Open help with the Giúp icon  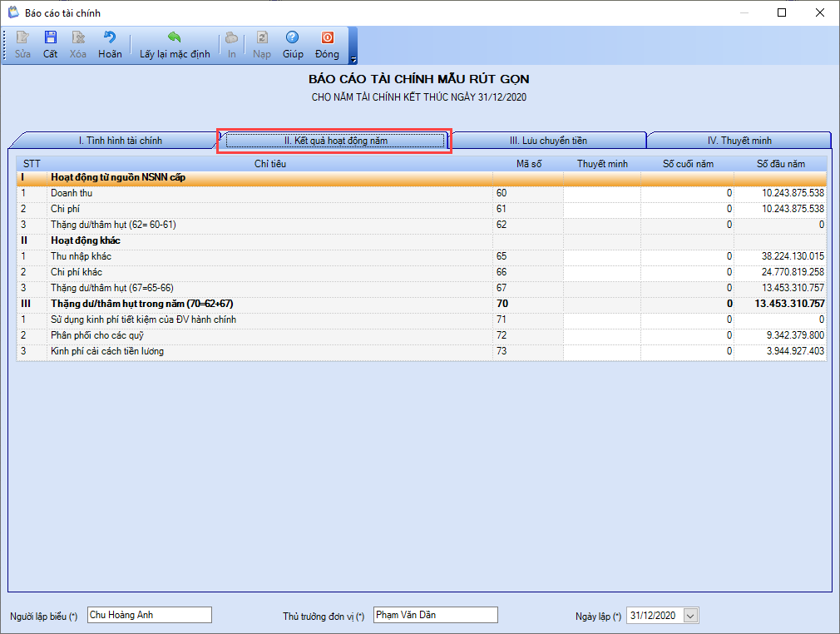(x=293, y=45)
